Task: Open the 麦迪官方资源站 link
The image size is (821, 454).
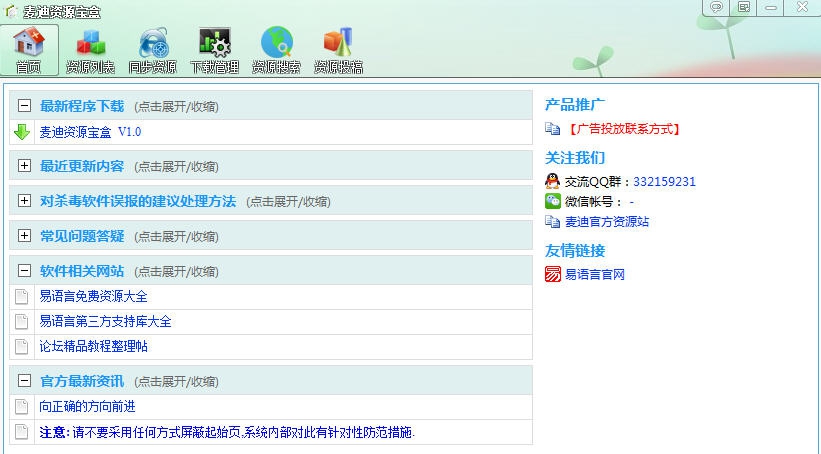Action: click(x=607, y=222)
